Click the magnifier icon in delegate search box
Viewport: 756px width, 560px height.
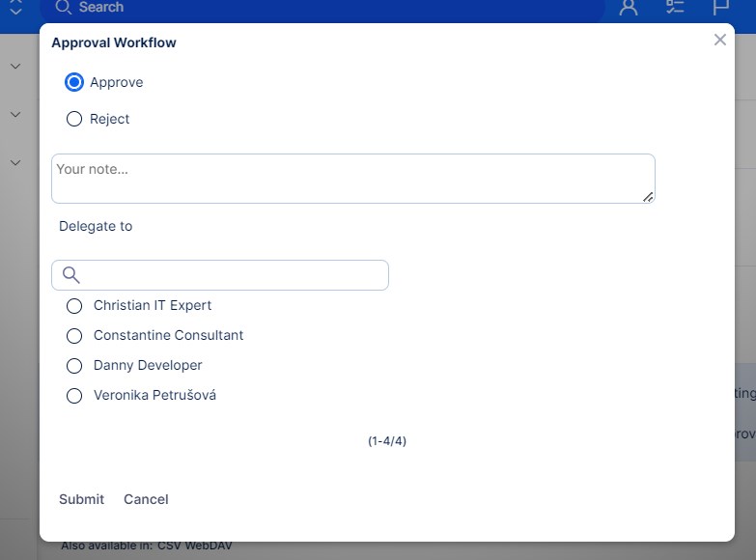pos(70,275)
